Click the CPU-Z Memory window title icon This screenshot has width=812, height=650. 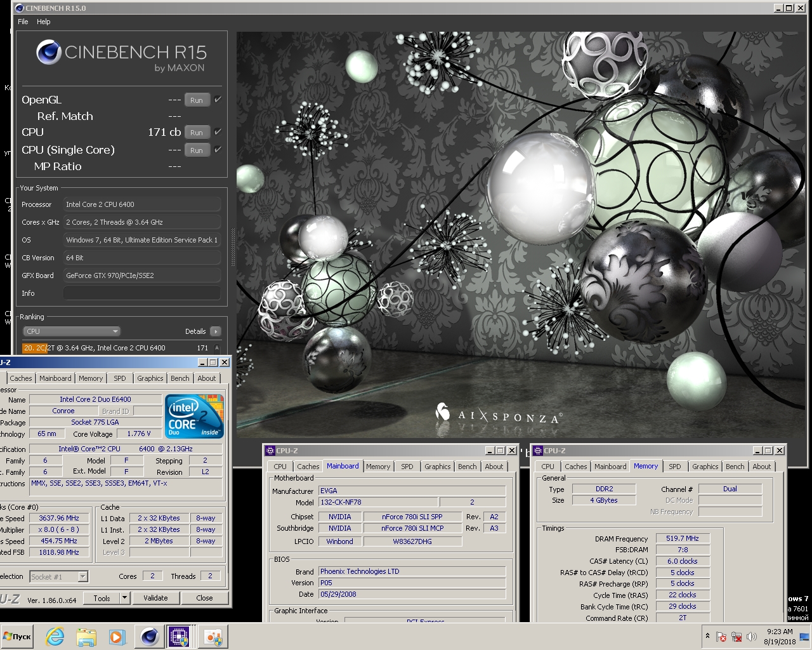(x=538, y=451)
